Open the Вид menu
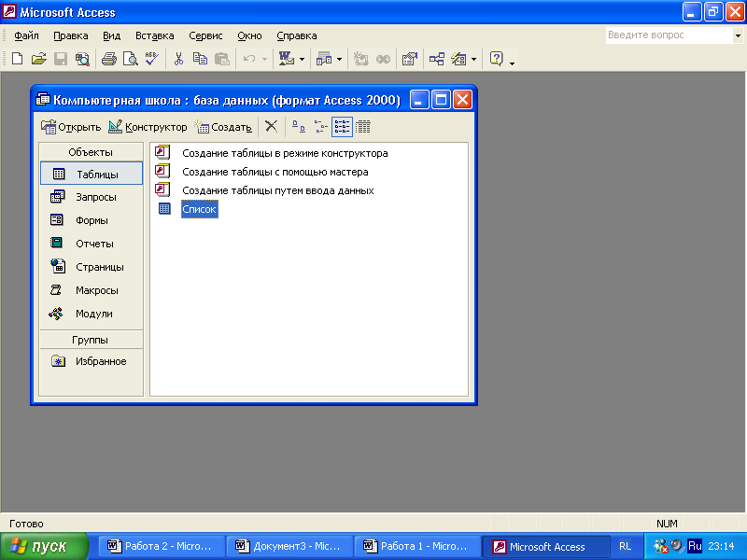 (111, 35)
